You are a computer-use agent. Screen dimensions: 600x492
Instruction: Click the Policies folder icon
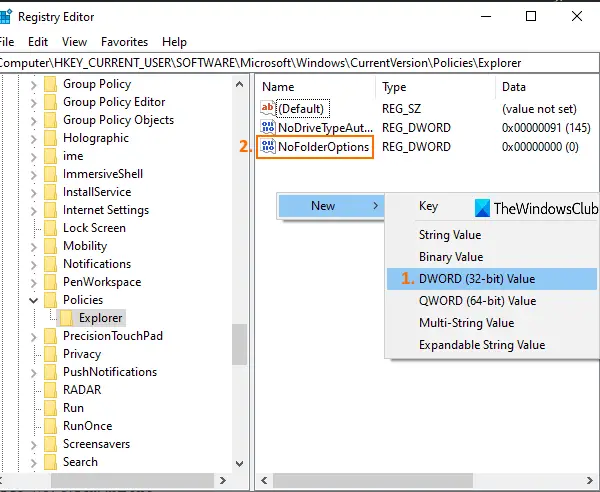click(x=51, y=300)
